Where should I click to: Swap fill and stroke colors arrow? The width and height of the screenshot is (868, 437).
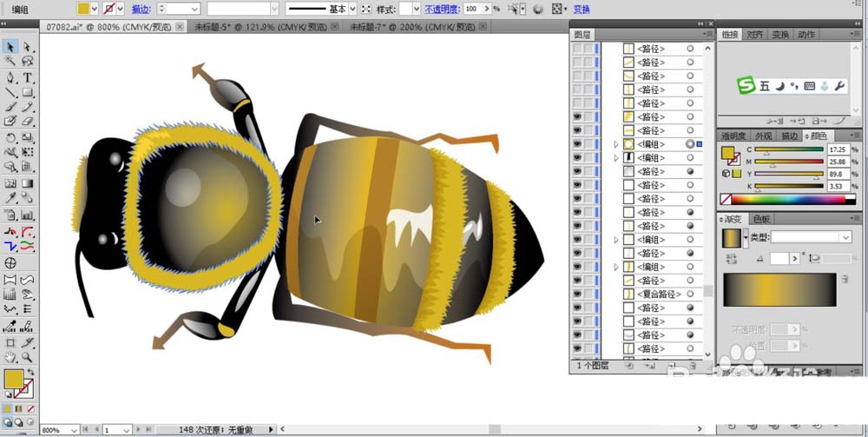tap(30, 372)
